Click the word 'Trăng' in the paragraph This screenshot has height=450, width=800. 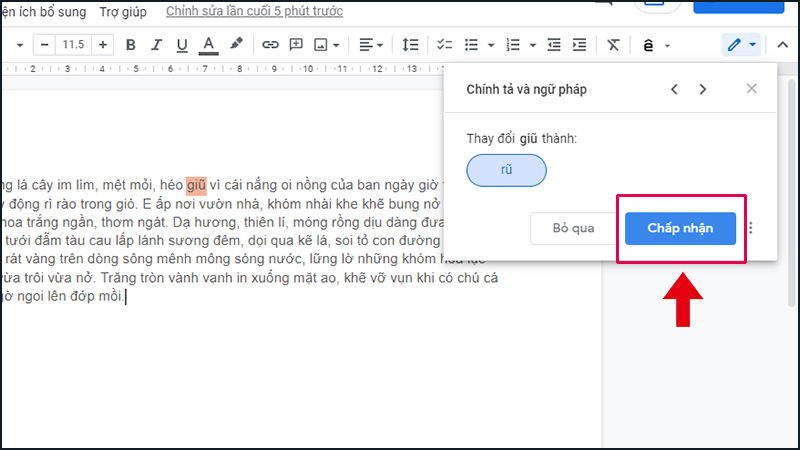click(x=117, y=278)
